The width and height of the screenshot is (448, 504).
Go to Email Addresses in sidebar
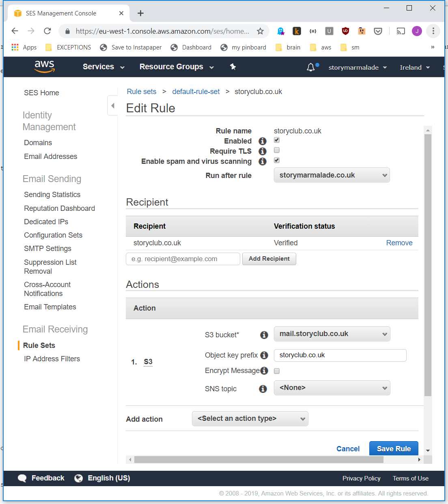50,157
